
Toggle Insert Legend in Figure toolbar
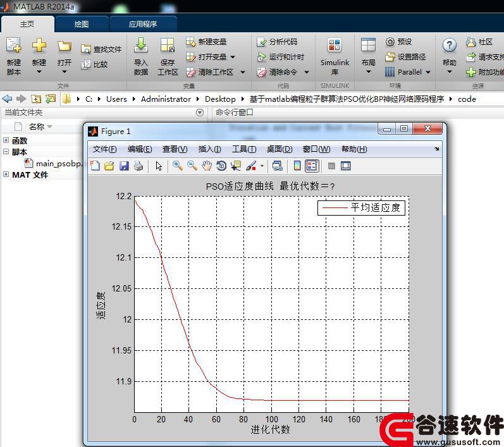[312, 166]
